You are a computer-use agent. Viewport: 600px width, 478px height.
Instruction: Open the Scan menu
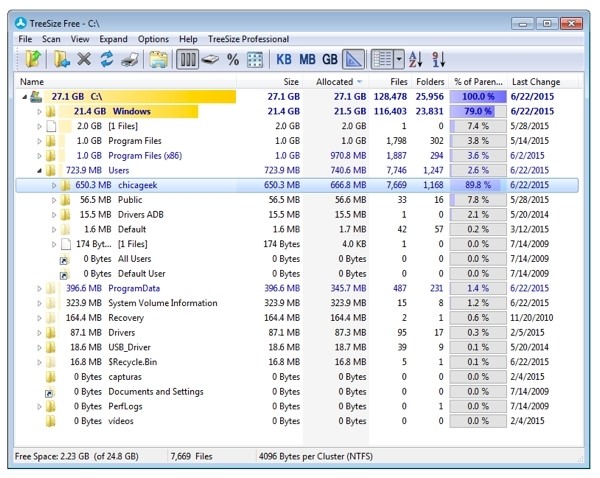[x=51, y=39]
